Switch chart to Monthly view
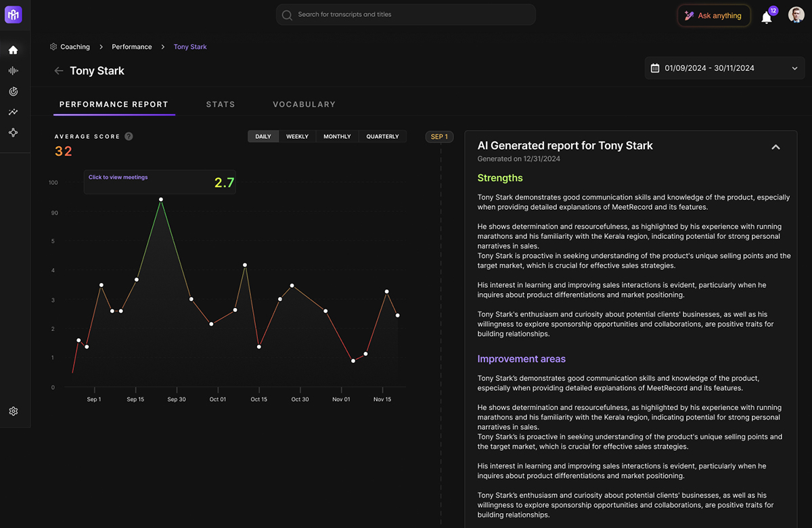Image resolution: width=812 pixels, height=528 pixels. [337, 137]
